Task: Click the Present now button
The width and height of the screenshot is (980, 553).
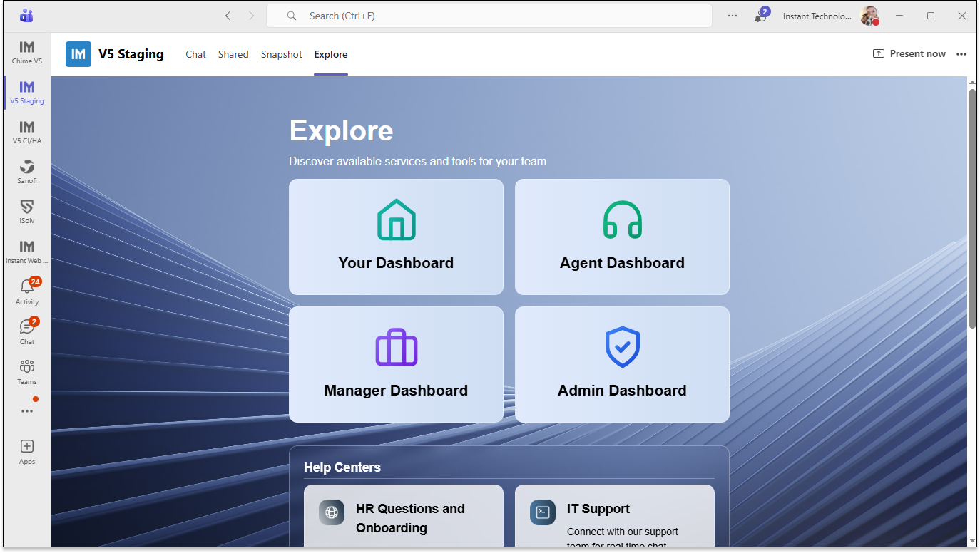Action: (909, 54)
